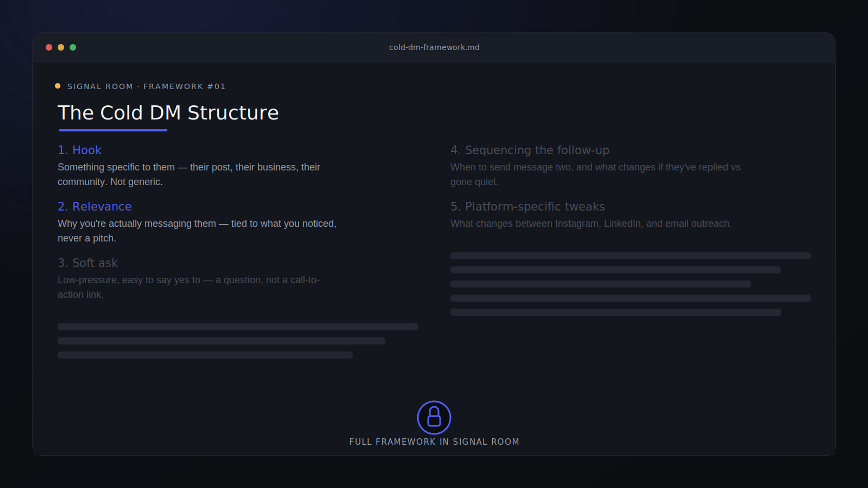Click text 'What changes between Instagram, LinkedIn'
868x488 pixels.
click(x=591, y=224)
